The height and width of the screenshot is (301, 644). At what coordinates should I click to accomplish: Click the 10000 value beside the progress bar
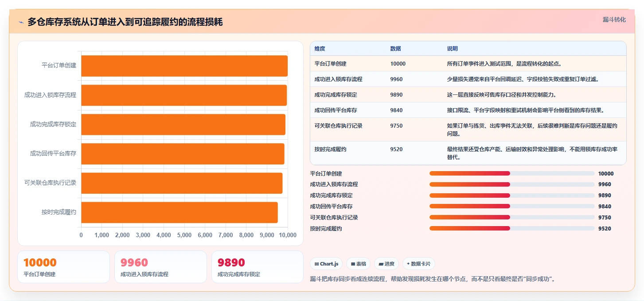point(606,174)
